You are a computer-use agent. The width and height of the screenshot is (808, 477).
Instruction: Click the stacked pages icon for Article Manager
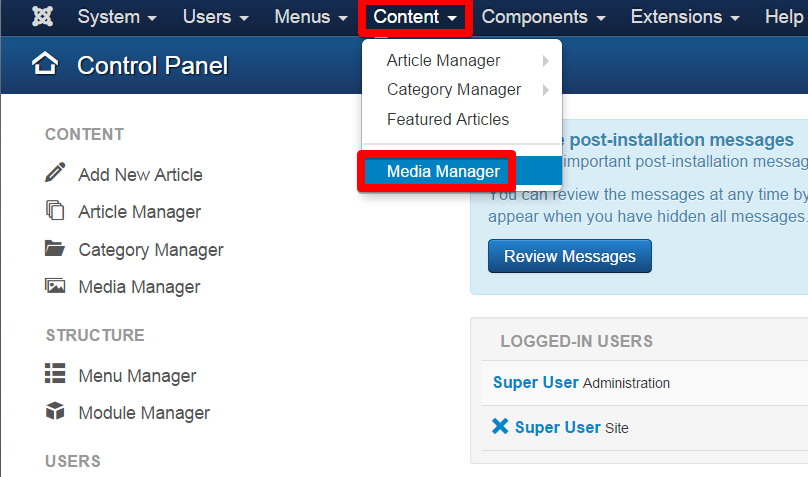[x=55, y=210]
